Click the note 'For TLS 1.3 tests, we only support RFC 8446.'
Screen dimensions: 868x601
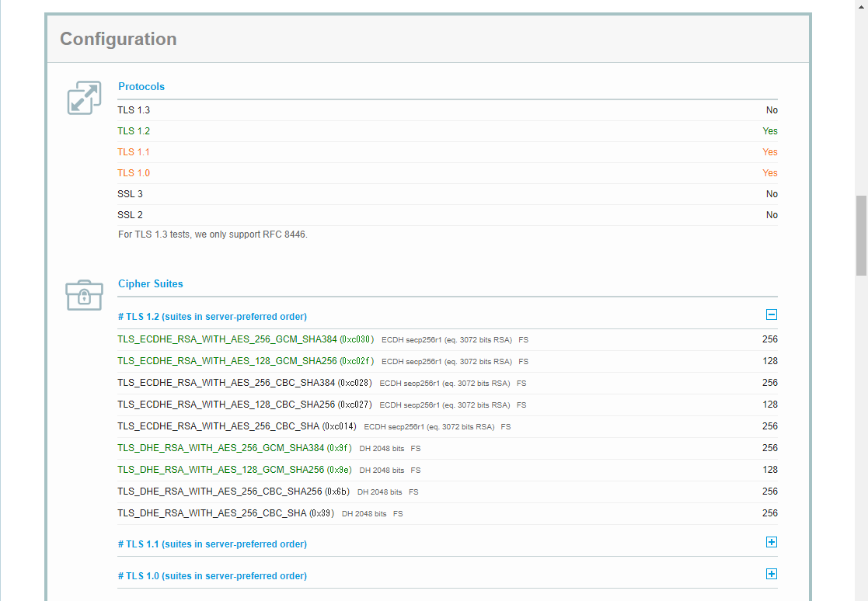click(x=213, y=234)
